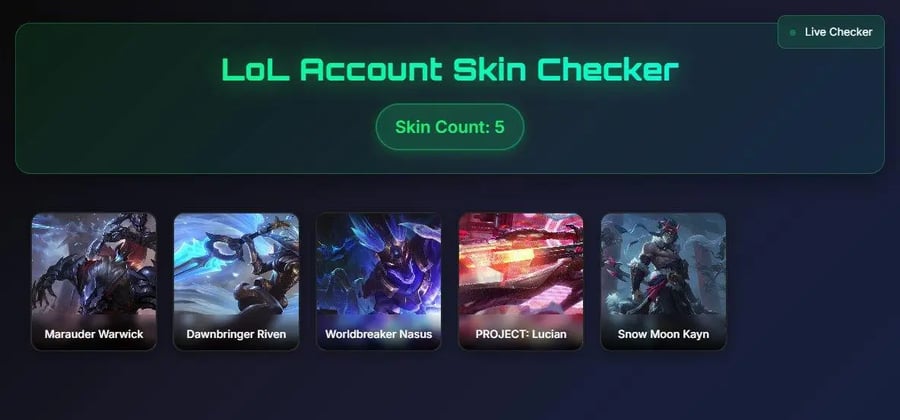Screen dimensions: 900x420
Task: Click the empty header area left of the Skin Count pill
Action: (x=195, y=127)
